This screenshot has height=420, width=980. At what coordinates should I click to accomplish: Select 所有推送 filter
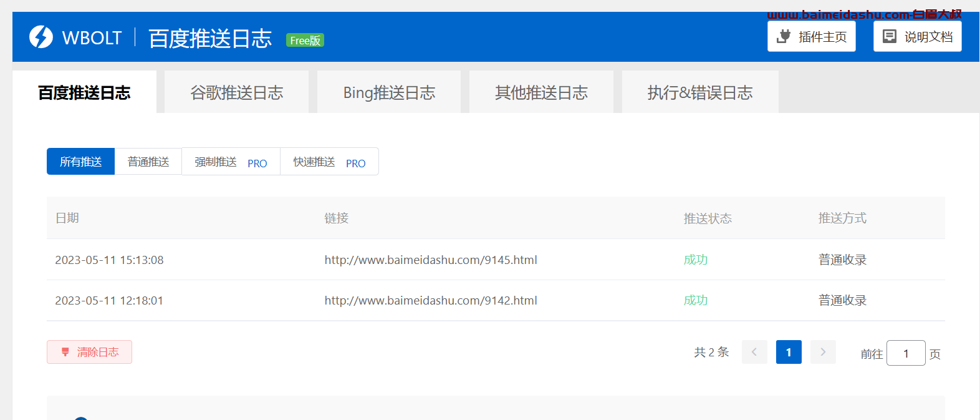[x=80, y=162]
